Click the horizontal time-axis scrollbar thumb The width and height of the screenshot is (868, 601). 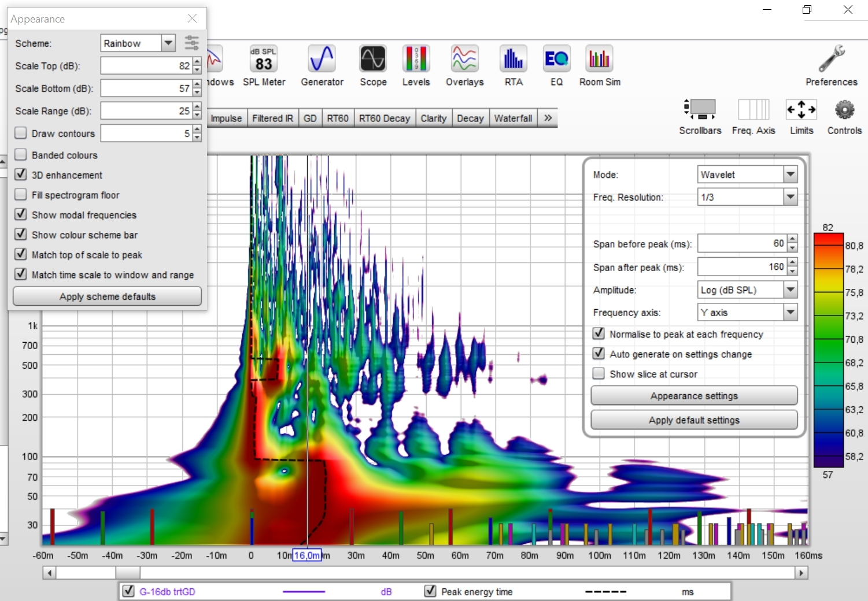(127, 573)
